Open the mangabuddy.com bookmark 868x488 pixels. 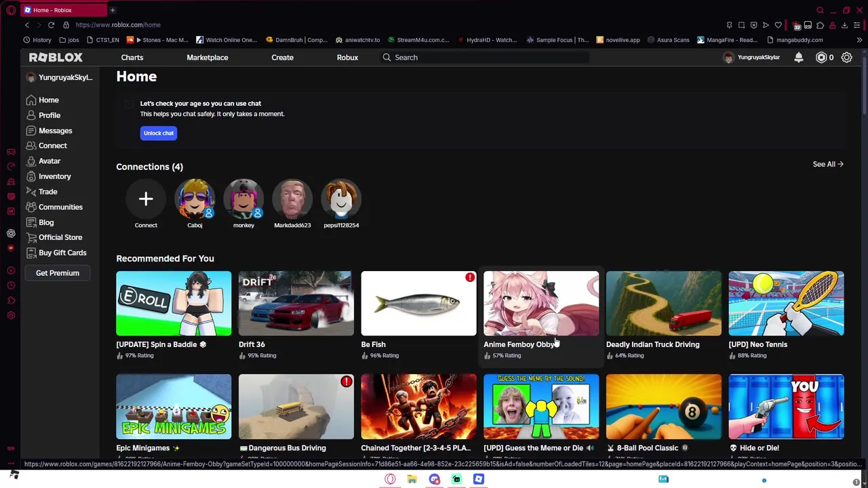pos(795,40)
